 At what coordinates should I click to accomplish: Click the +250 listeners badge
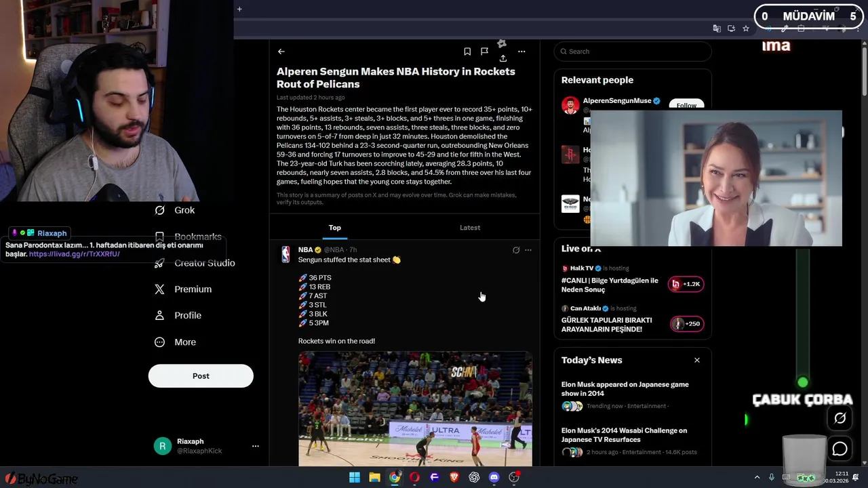click(x=687, y=324)
